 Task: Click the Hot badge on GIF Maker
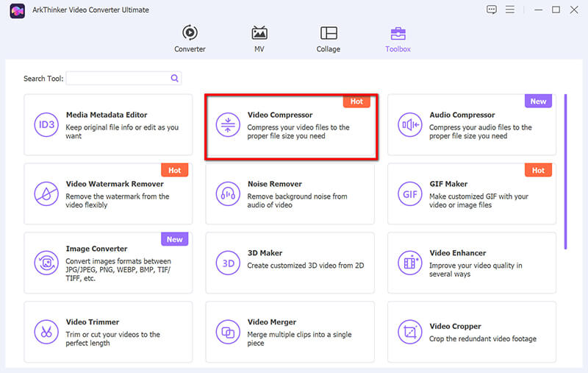(538, 170)
